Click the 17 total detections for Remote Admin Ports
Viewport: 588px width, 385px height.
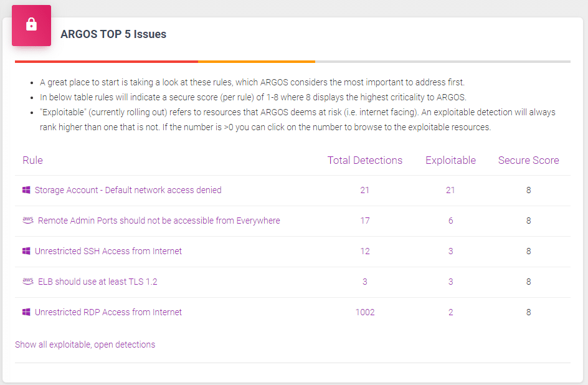click(365, 221)
